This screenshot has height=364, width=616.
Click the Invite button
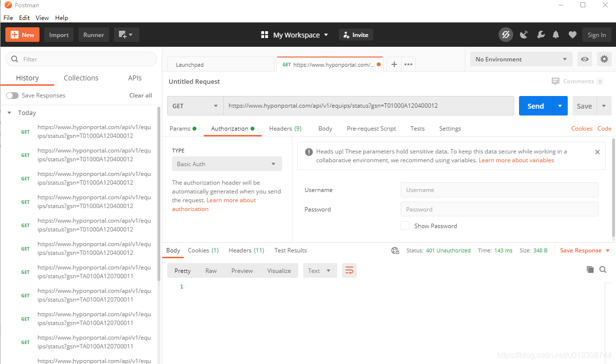coord(356,35)
